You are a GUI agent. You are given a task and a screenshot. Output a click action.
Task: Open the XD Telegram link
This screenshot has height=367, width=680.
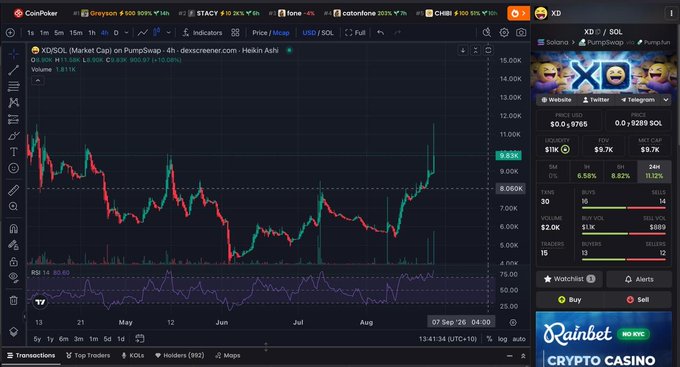638,100
